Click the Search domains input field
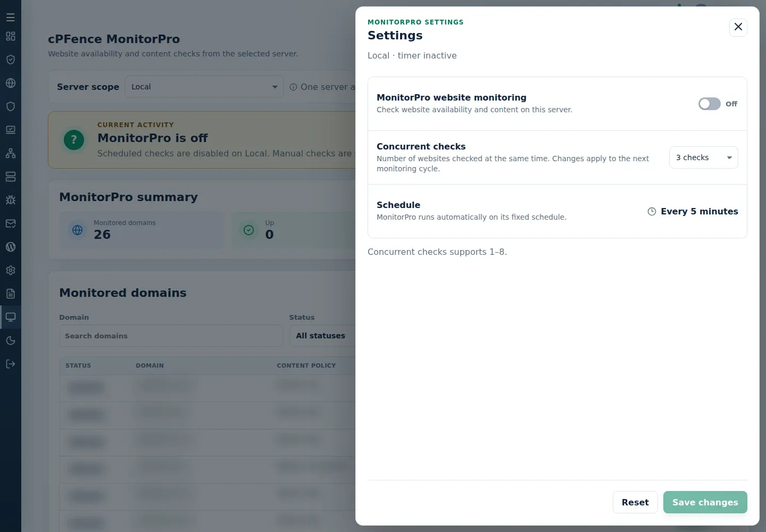 coord(171,336)
